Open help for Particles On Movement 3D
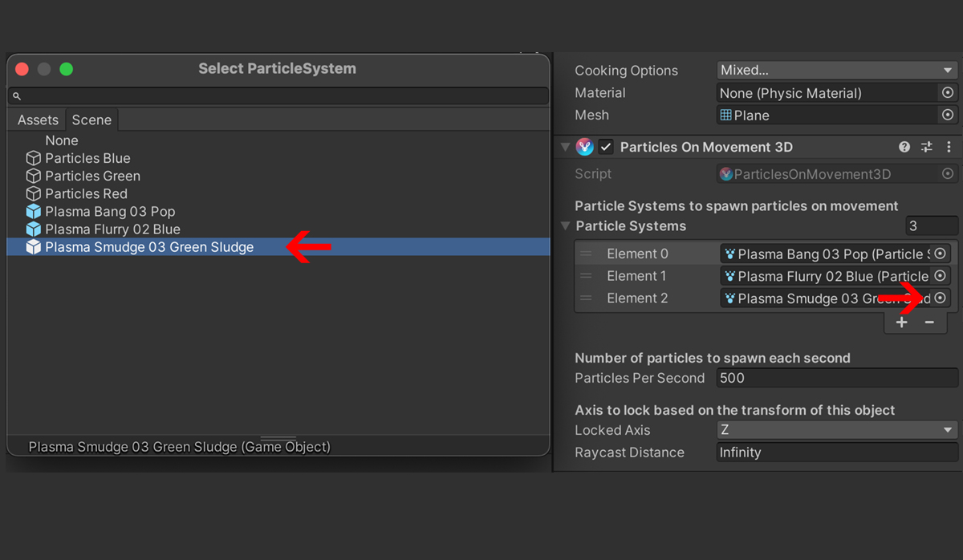 (904, 147)
